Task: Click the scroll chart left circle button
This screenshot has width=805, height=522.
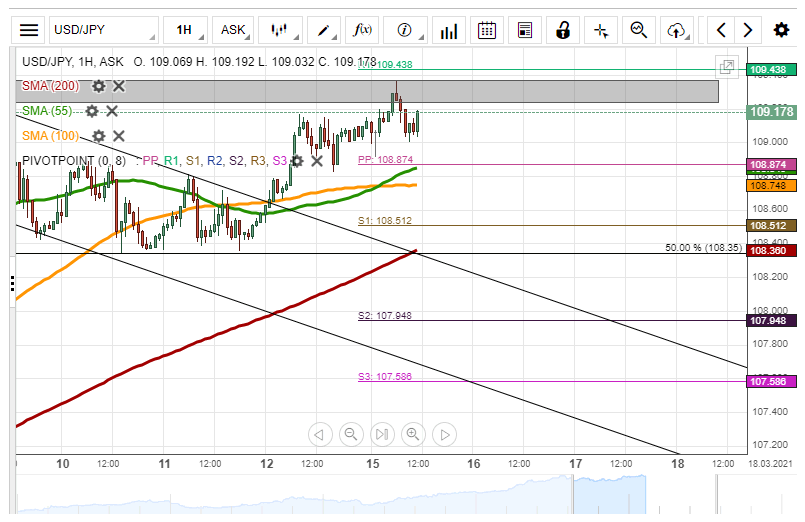Action: (x=320, y=435)
